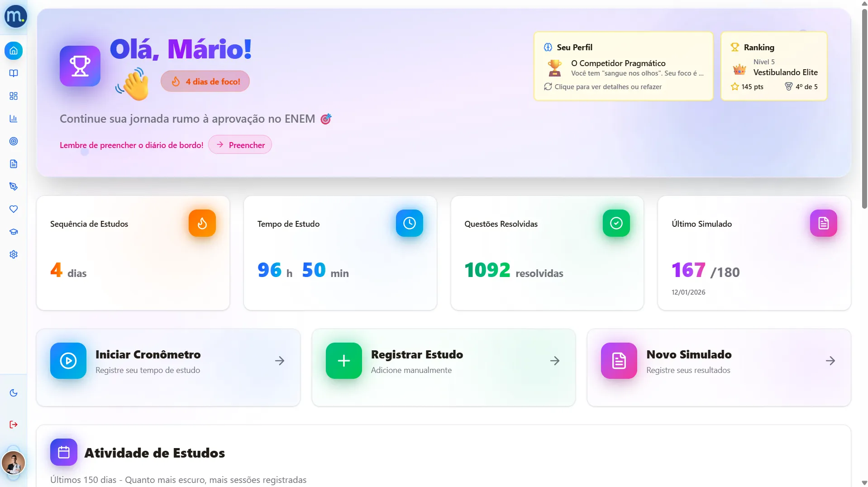Open the Registrar Estudo card
The height and width of the screenshot is (487, 868).
[444, 368]
